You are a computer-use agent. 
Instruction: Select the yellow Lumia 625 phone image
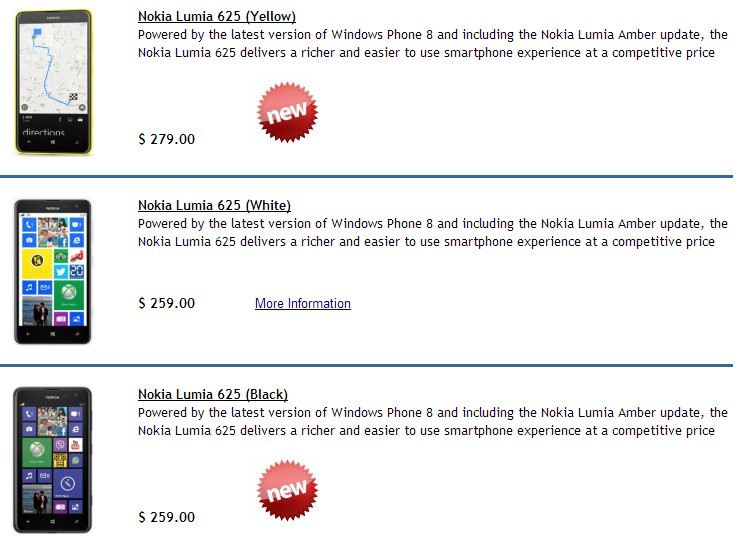[x=53, y=82]
